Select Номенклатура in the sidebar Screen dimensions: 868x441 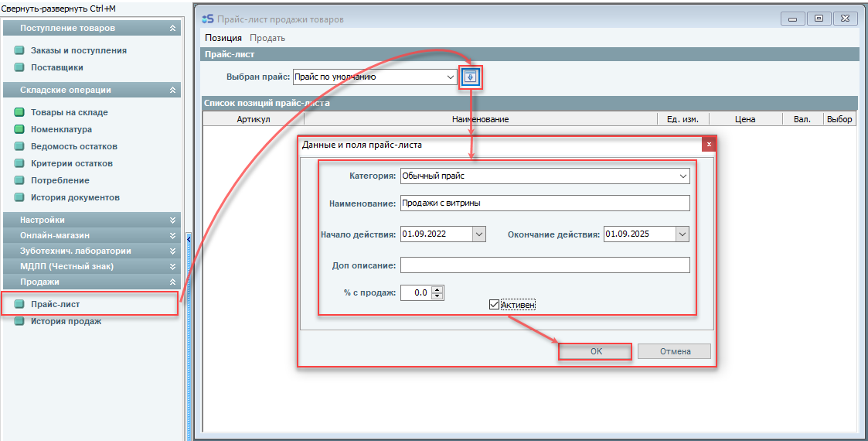coord(61,129)
